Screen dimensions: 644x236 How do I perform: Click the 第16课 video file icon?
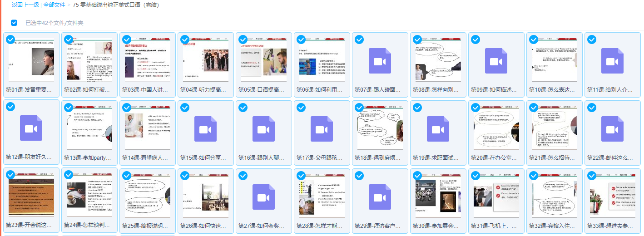coord(263,129)
